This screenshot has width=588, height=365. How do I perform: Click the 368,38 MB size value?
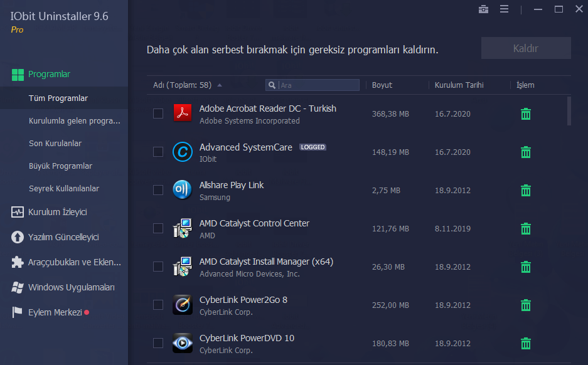[390, 114]
